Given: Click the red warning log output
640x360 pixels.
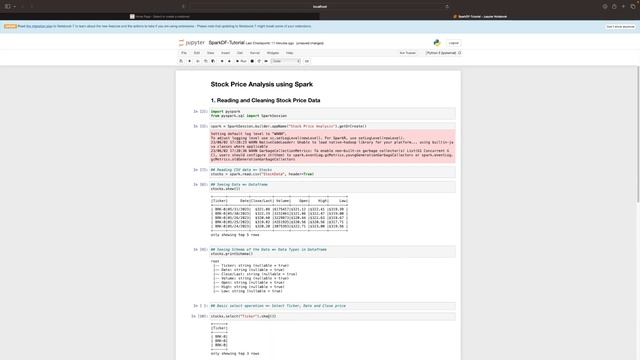Looking at the screenshot, I should coord(332,146).
